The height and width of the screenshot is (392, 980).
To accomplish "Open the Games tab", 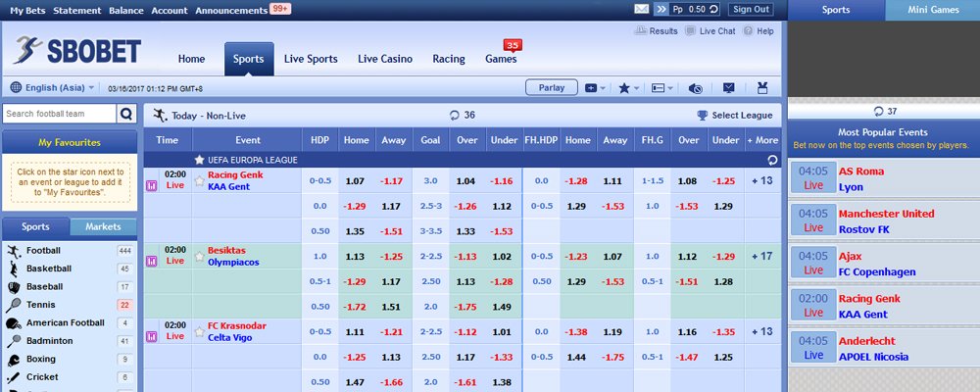I will coord(501,59).
